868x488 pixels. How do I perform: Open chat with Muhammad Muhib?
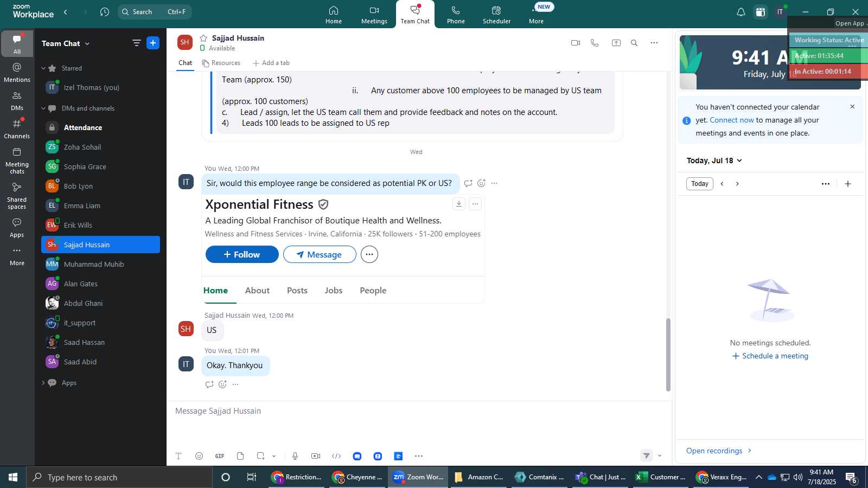100,264
